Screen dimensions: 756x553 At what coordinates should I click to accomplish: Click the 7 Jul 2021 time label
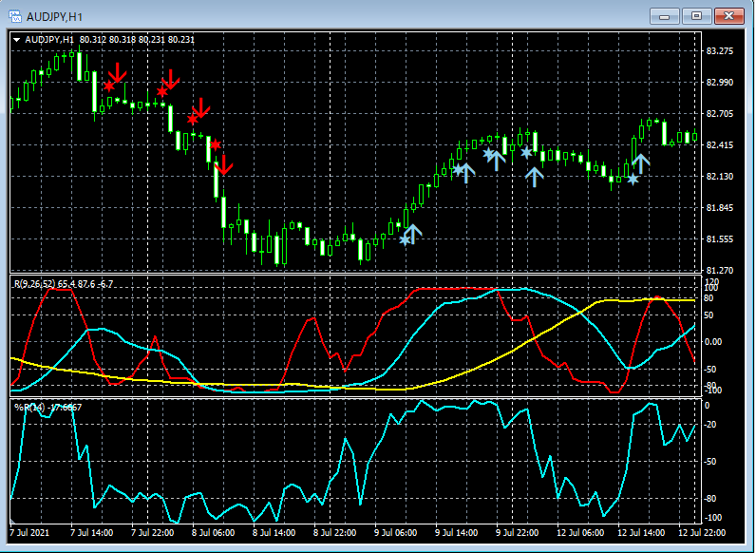(29, 533)
